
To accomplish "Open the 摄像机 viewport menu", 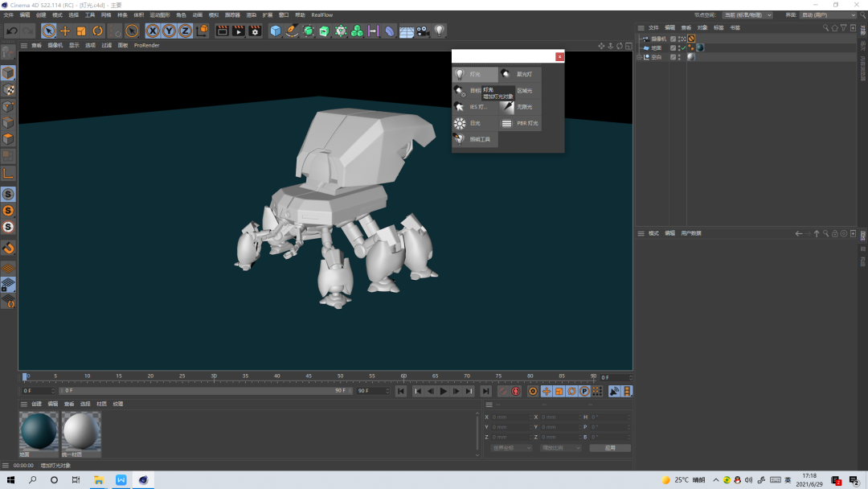I will 55,45.
